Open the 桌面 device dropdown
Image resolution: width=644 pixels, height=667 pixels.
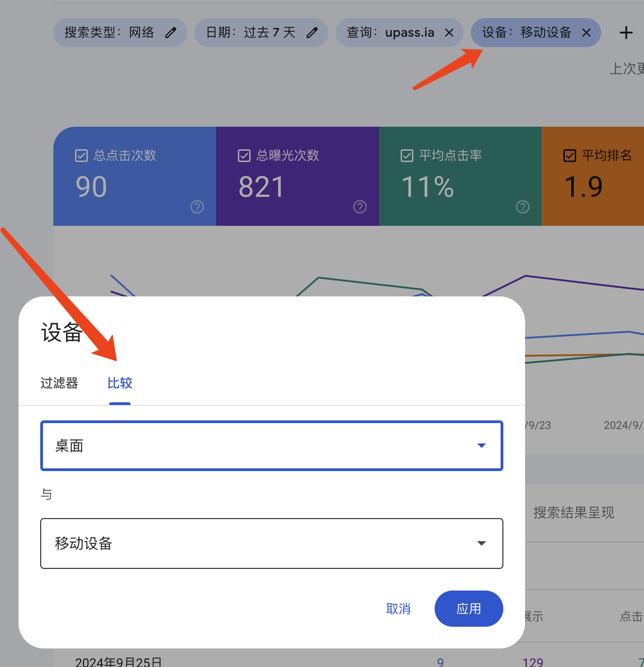click(x=272, y=446)
